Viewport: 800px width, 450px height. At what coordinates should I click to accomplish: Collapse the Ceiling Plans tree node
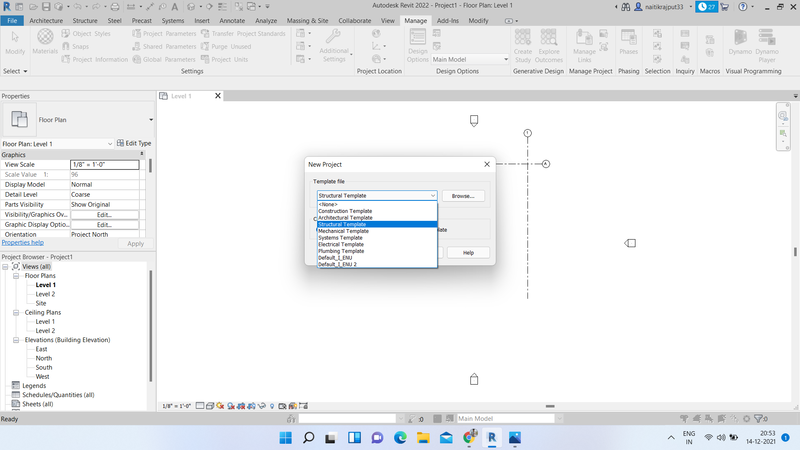click(16, 312)
